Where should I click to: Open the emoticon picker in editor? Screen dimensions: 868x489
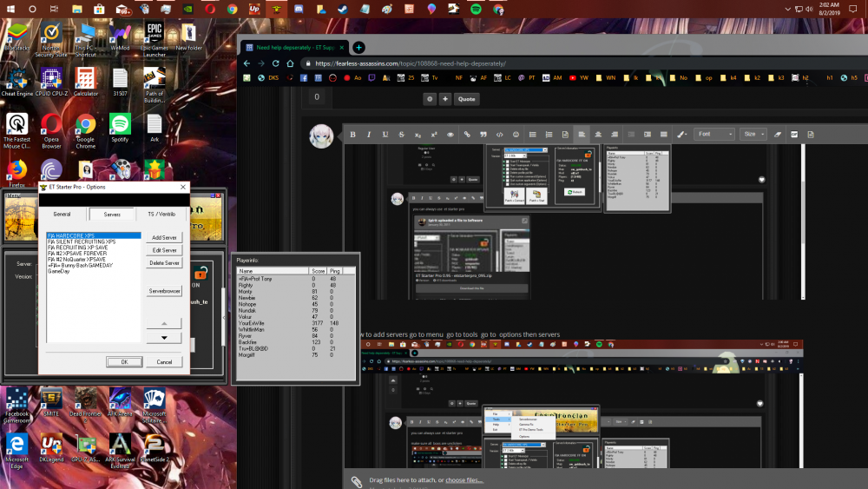(516, 135)
